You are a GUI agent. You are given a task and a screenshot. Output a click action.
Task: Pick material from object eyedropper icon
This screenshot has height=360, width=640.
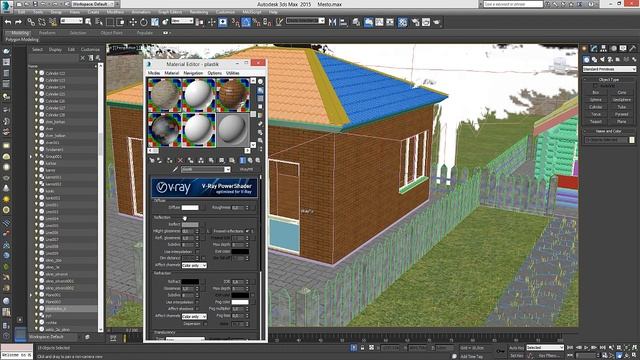pos(176,169)
